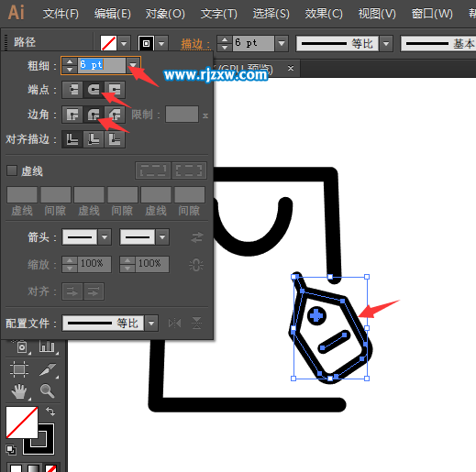Image resolution: width=476 pixels, height=472 pixels.
Task: Click the toolbox stroke color box
Action: [46, 446]
